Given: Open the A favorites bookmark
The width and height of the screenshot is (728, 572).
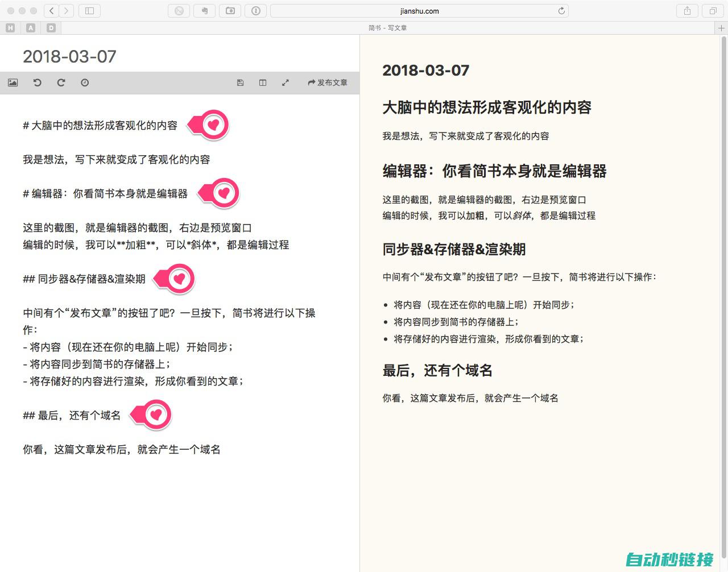Looking at the screenshot, I should 31,28.
